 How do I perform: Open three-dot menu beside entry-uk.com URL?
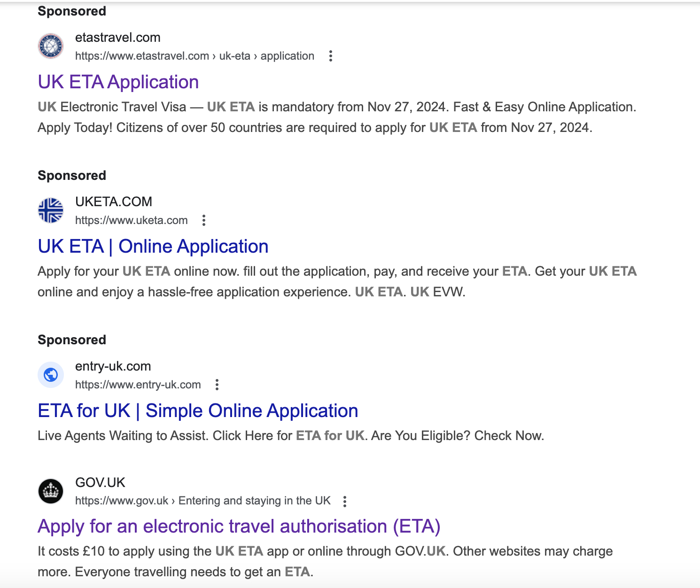click(x=217, y=385)
